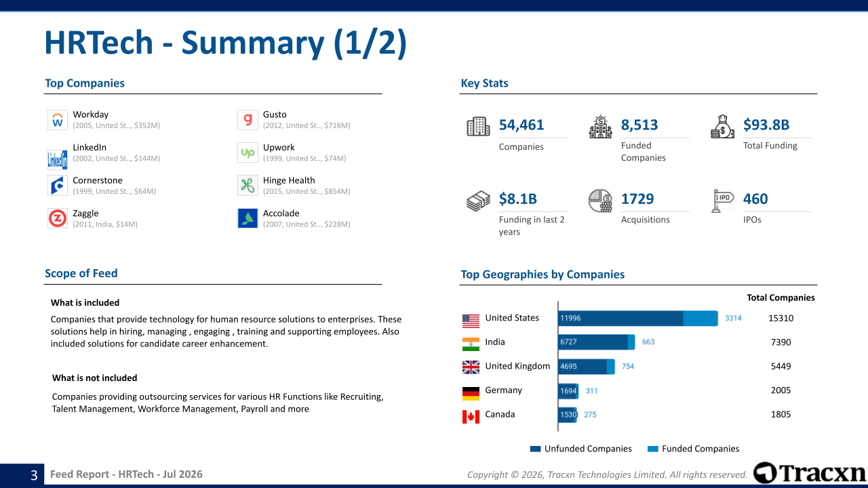Click the LinkedIn logo icon
Screen dimensions: 868x488
tap(58, 159)
